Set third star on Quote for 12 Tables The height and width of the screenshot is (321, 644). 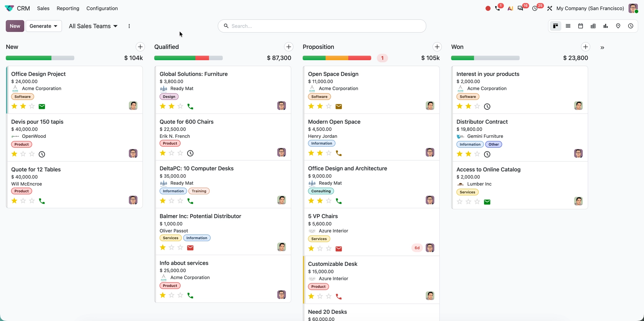(32, 201)
